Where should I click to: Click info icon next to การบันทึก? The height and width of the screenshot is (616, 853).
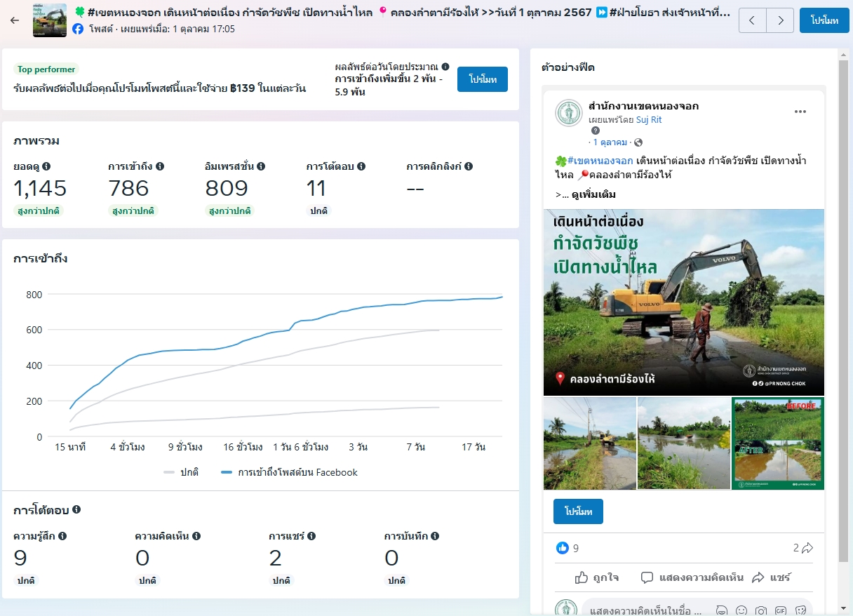(x=435, y=536)
